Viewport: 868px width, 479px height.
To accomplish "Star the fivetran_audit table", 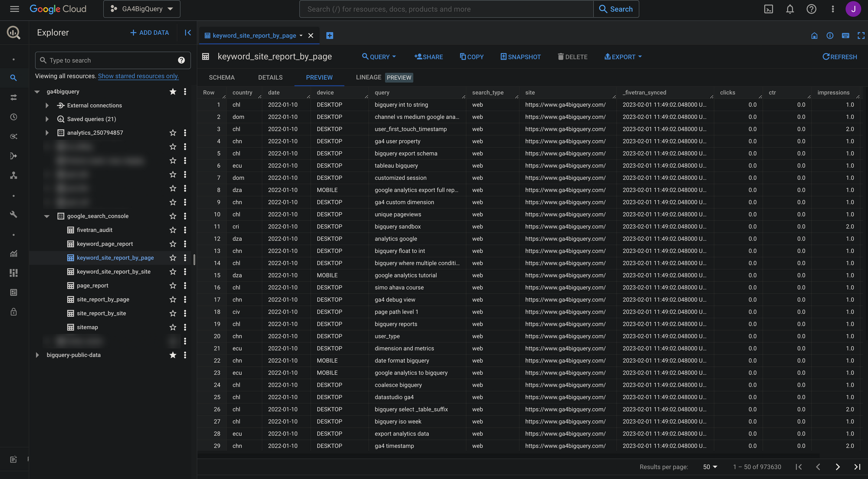I will [173, 230].
